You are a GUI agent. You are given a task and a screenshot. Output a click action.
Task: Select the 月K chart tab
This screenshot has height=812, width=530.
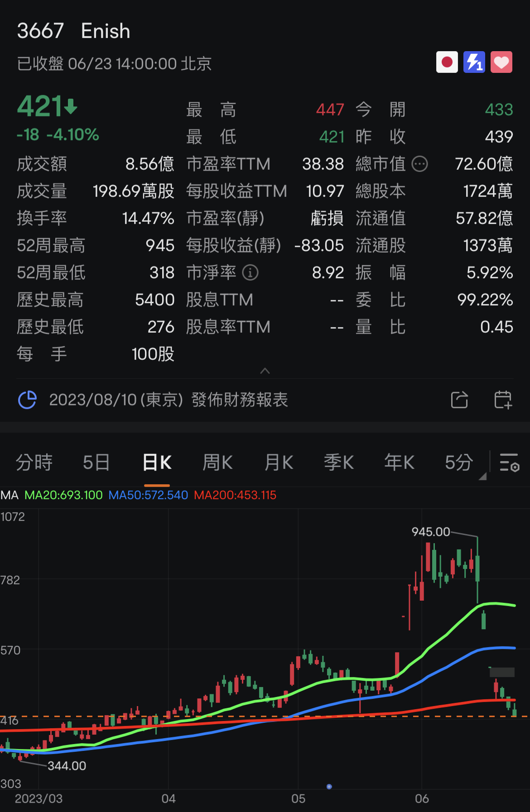click(279, 463)
